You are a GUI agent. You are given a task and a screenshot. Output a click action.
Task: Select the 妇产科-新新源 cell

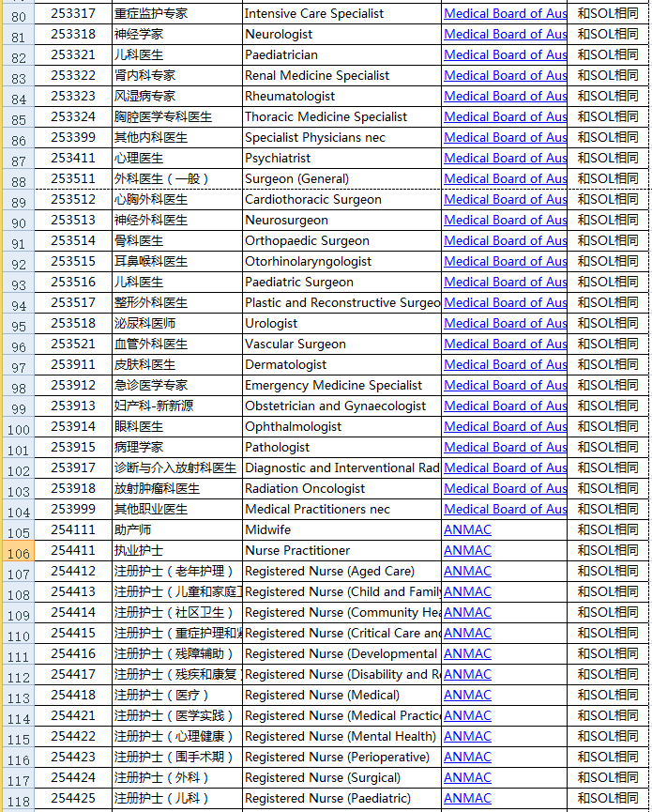coord(177,406)
